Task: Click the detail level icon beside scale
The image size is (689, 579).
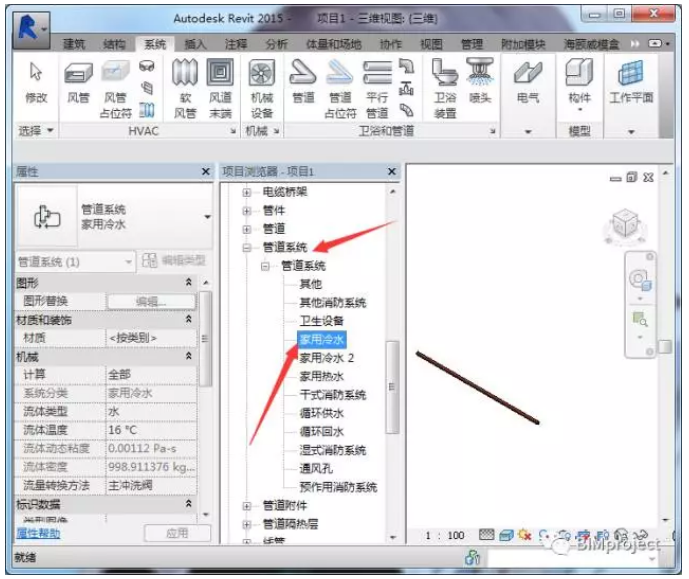Action: coord(486,535)
